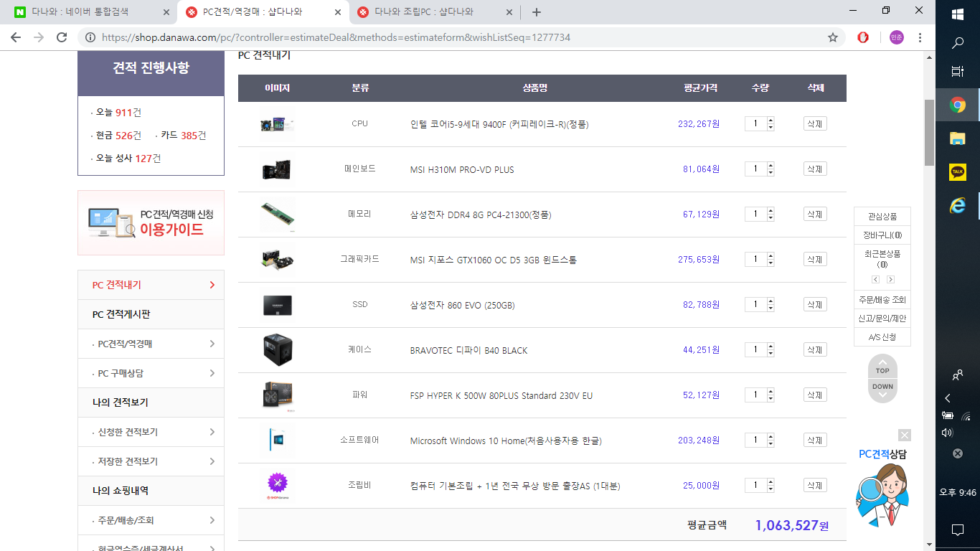Screen dimensions: 980x551
Task: Open Internet Explorer from the taskbar
Action: (958, 205)
